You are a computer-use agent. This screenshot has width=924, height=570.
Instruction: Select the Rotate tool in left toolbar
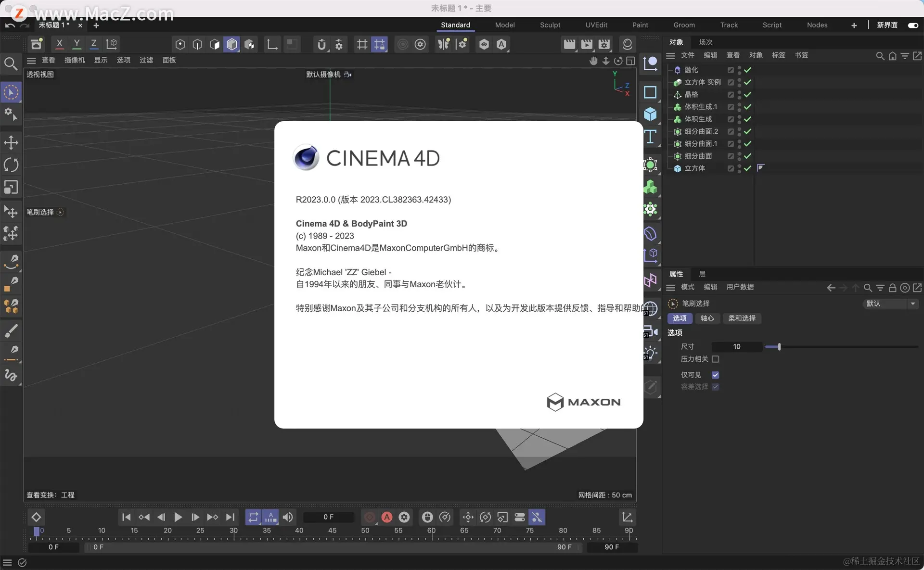pos(11,165)
